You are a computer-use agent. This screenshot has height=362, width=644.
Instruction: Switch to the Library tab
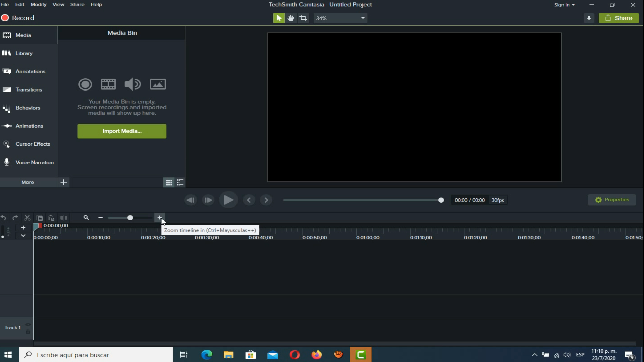[29, 53]
